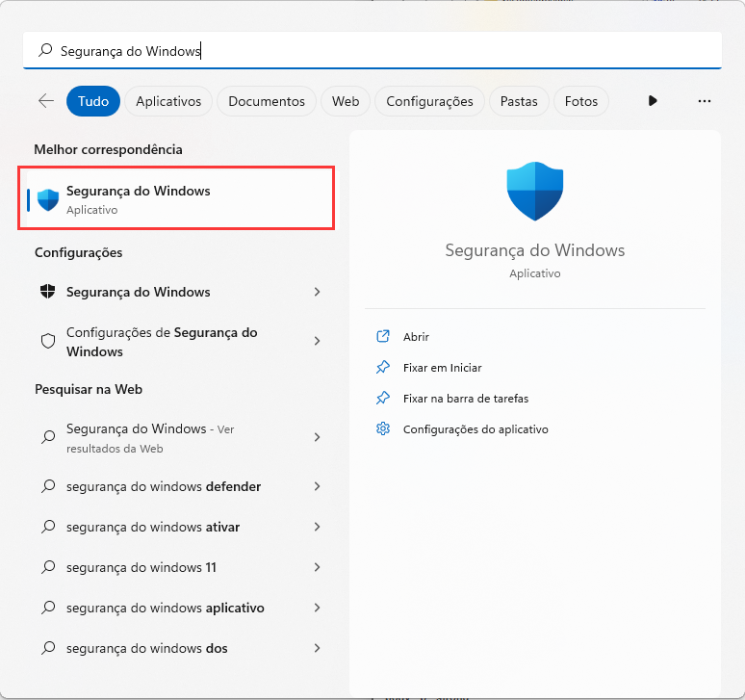Click the search icon beside 'segurança do windows ativar'
Viewport: 745px width, 700px height.
pos(48,527)
